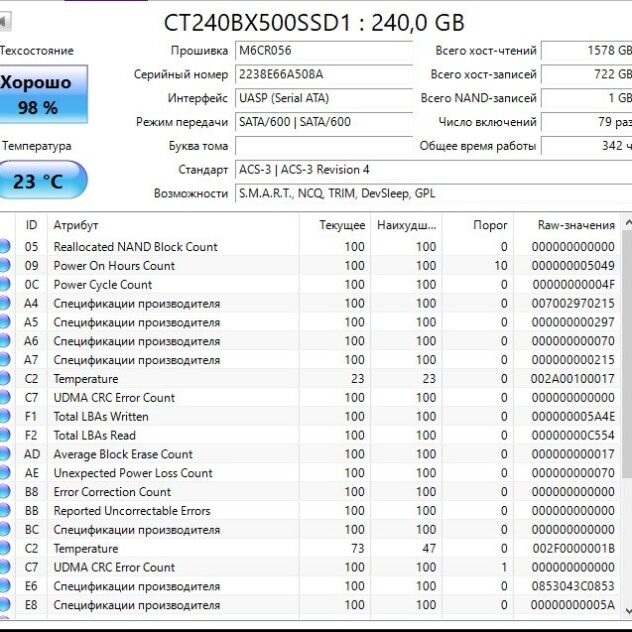Click the status orb for Temperature value 73
Image resolution: width=632 pixels, height=632 pixels.
[4, 548]
